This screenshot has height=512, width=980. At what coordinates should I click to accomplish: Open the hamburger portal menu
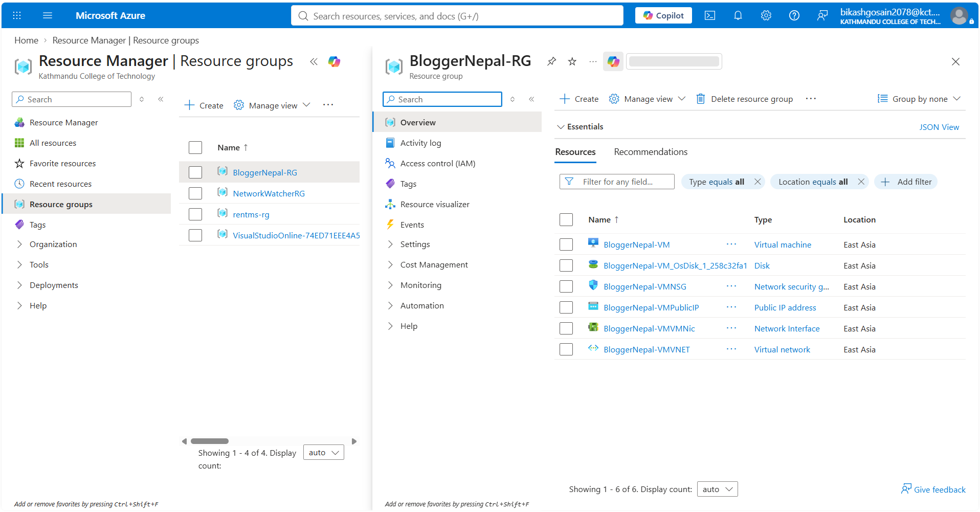(x=48, y=15)
